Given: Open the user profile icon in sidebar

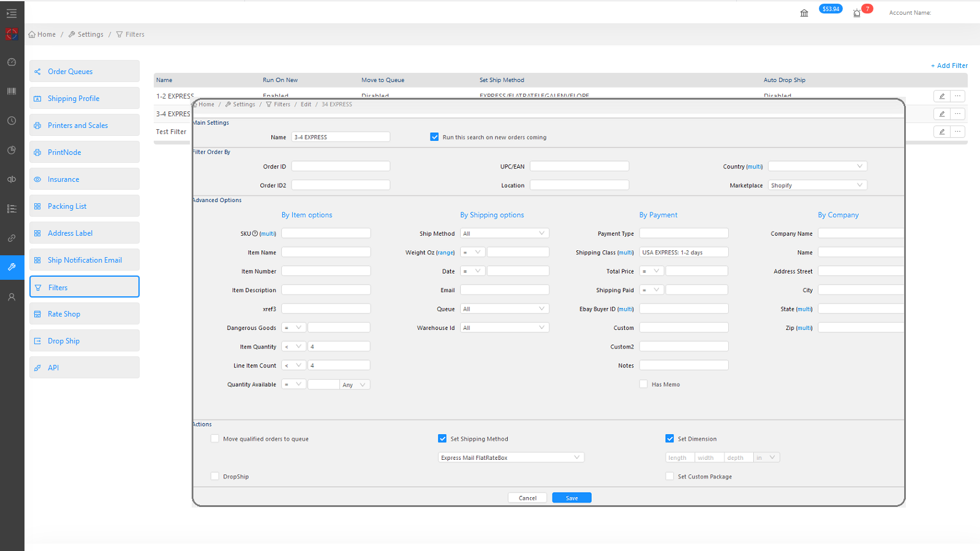Looking at the screenshot, I should click(x=11, y=297).
